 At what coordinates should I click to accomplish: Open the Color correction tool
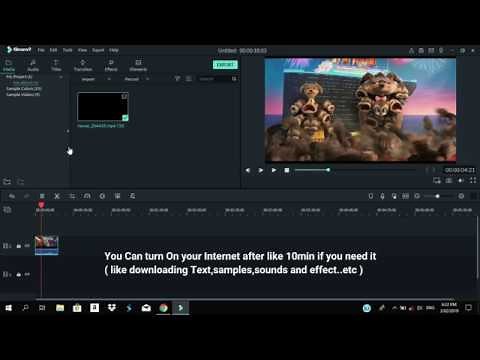(102, 196)
